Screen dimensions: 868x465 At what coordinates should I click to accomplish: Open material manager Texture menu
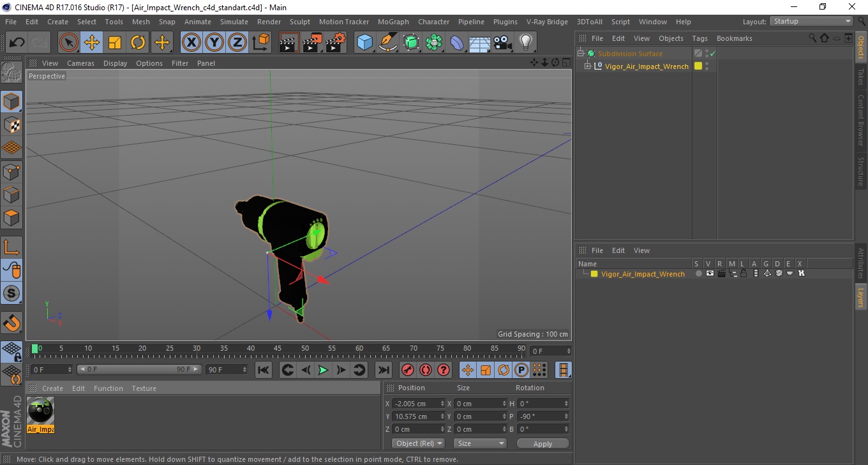144,388
